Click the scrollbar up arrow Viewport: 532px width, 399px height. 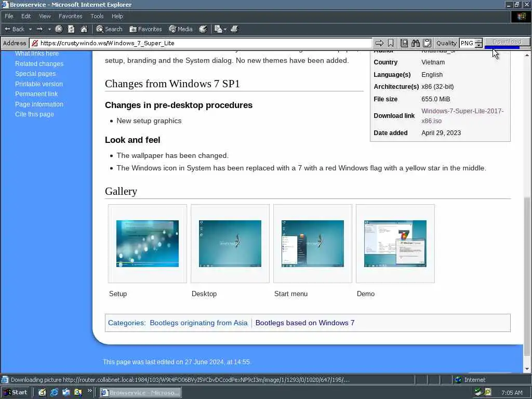pyautogui.click(x=527, y=55)
